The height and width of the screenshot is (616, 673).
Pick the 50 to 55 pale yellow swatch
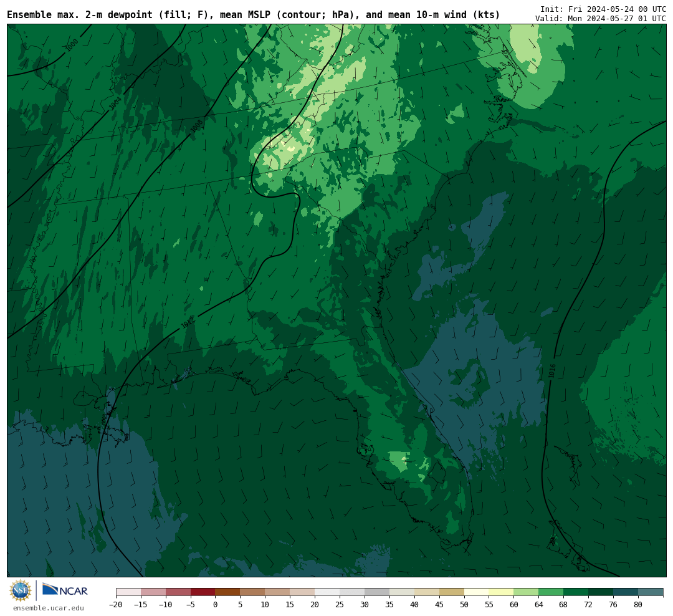(x=477, y=592)
